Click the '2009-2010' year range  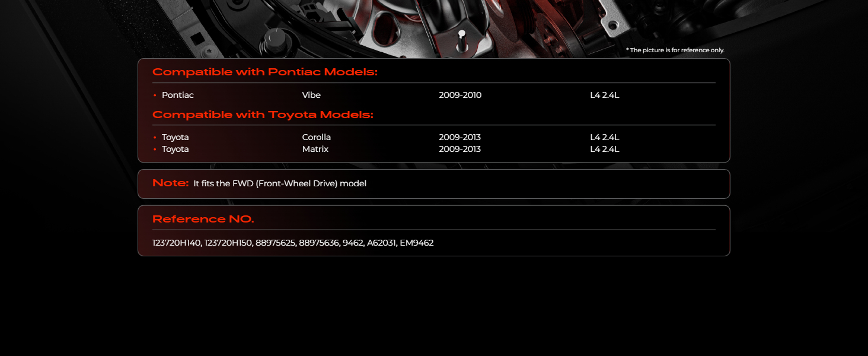pos(460,95)
